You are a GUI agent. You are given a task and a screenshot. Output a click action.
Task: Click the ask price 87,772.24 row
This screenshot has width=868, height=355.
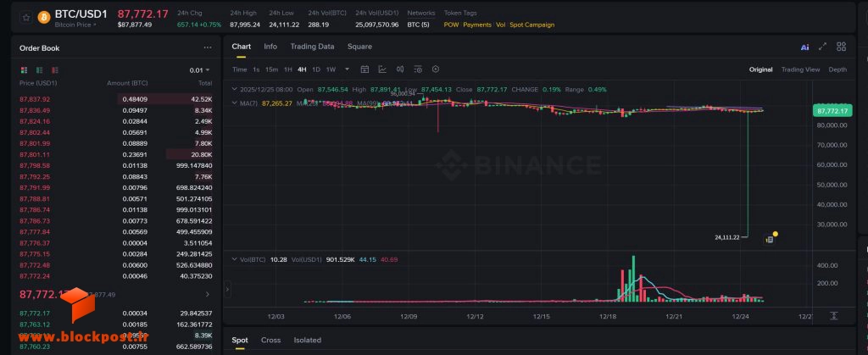pyautogui.click(x=115, y=276)
